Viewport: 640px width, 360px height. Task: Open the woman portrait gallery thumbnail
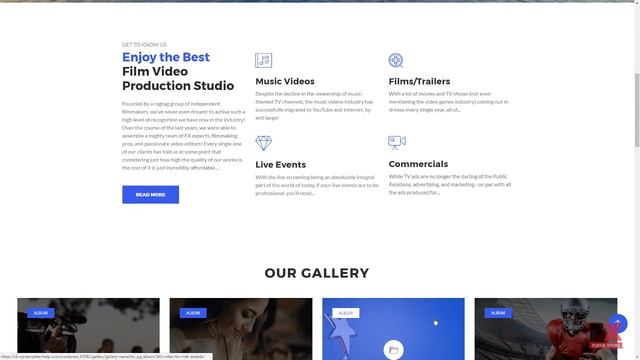[241, 329]
